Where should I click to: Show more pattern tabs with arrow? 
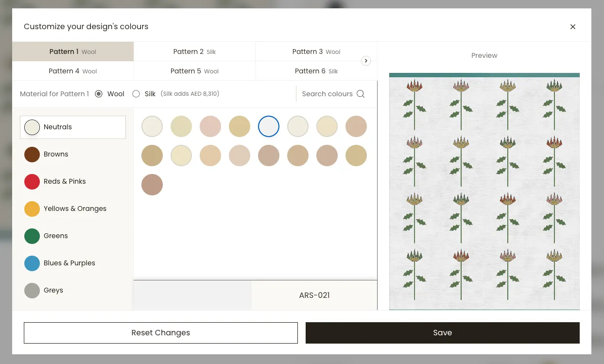coord(366,61)
